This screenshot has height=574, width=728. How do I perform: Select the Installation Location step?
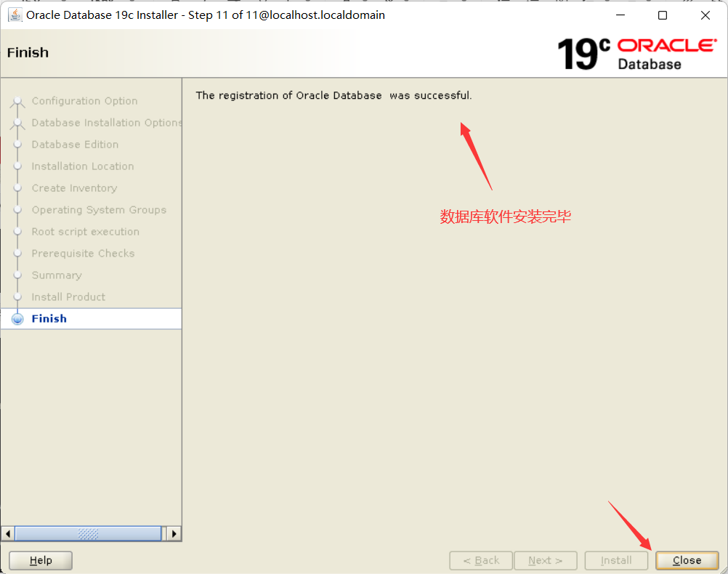(x=83, y=166)
